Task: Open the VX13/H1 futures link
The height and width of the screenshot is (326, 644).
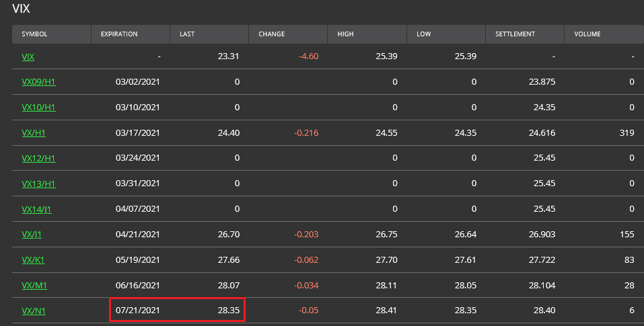Action: click(38, 184)
